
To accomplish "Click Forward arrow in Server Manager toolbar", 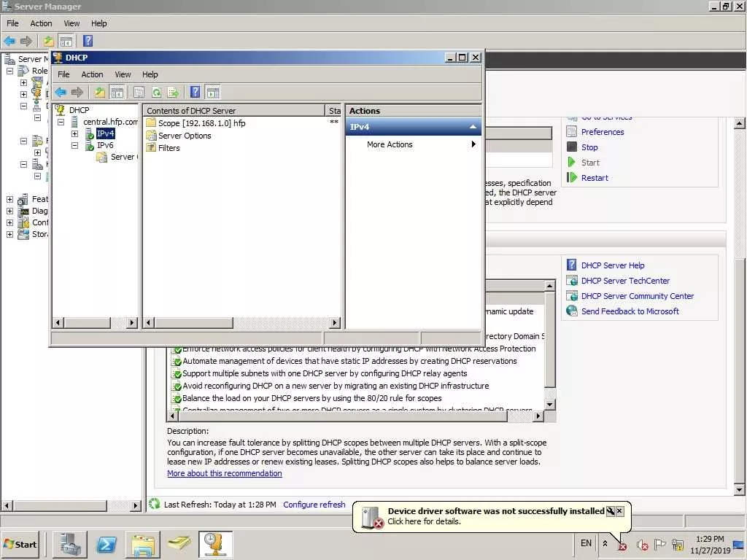I will (x=26, y=41).
